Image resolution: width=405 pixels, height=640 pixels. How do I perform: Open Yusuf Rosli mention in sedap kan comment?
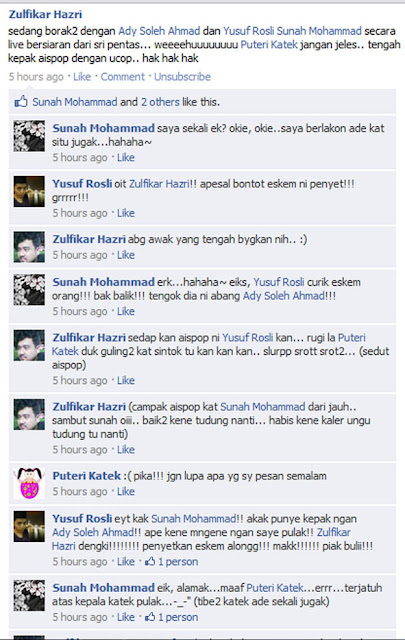tap(248, 338)
